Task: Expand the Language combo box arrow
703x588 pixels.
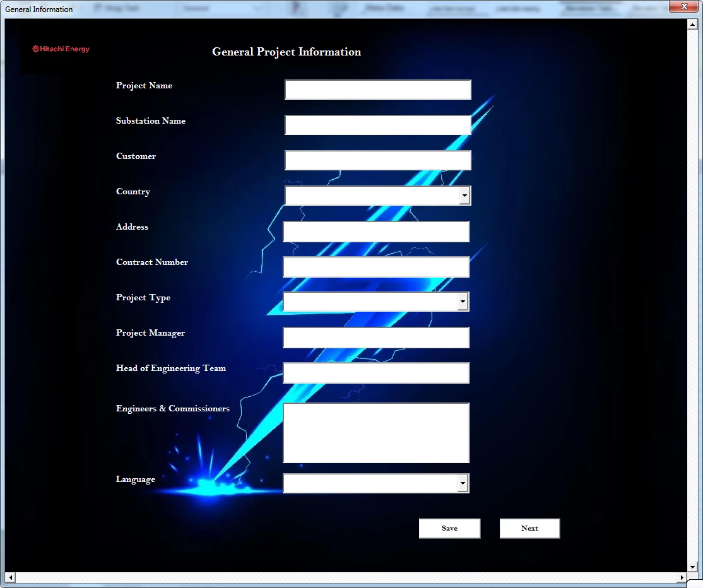Action: (463, 484)
